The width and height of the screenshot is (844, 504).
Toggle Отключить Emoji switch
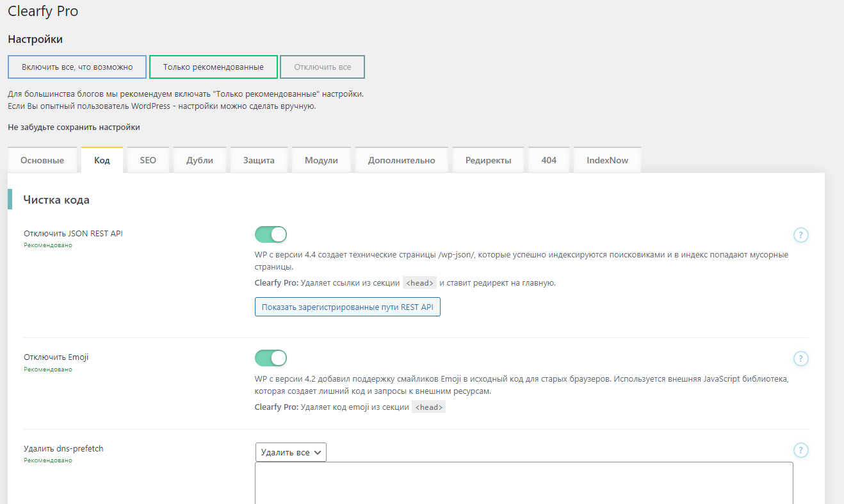(x=271, y=358)
